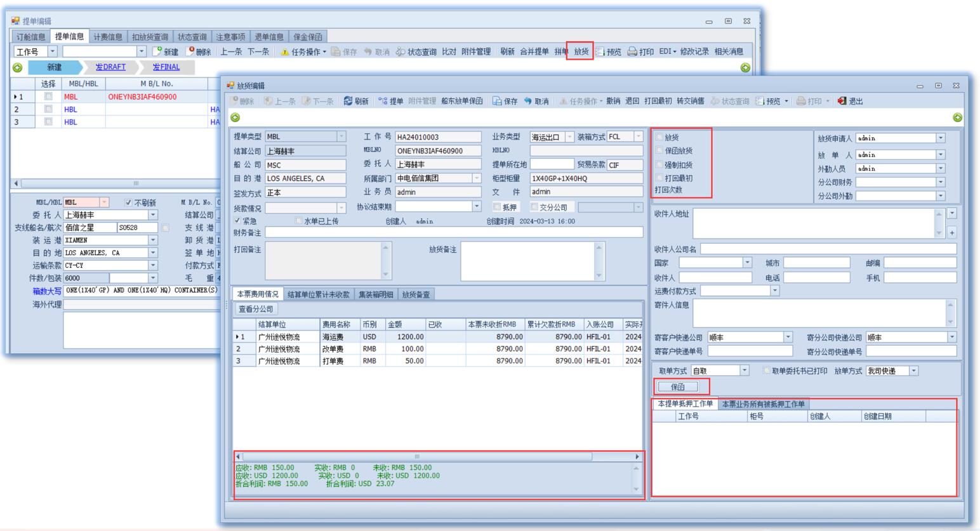Open the 寄客户快递公司 dropdown showing 顺丰
980x531 pixels.
(x=788, y=338)
